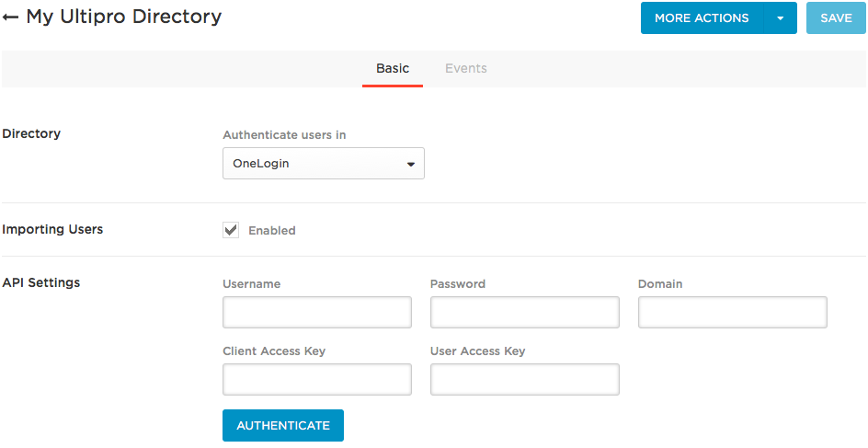Image resolution: width=868 pixels, height=448 pixels.
Task: Click the Directory section label
Action: 31,133
